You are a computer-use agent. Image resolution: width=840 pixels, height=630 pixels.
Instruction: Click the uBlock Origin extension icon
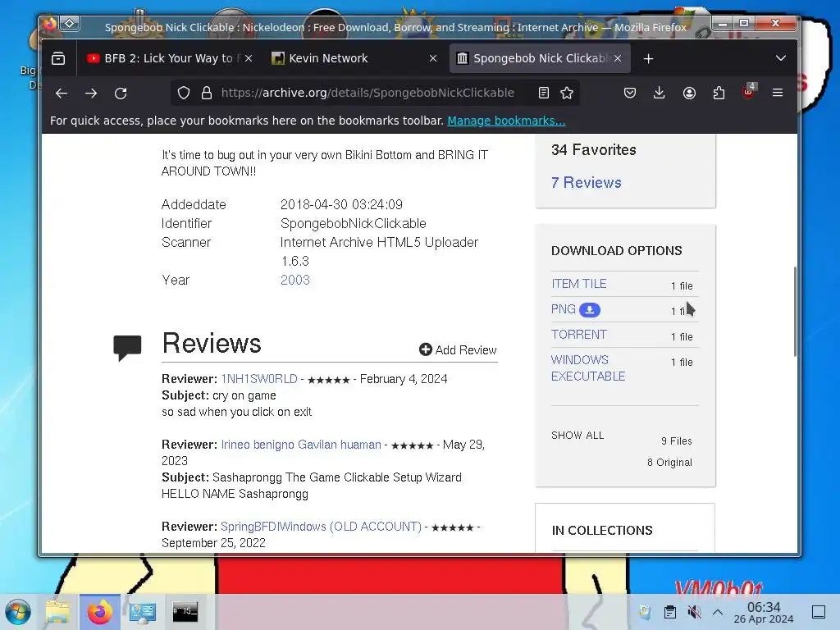pyautogui.click(x=749, y=92)
